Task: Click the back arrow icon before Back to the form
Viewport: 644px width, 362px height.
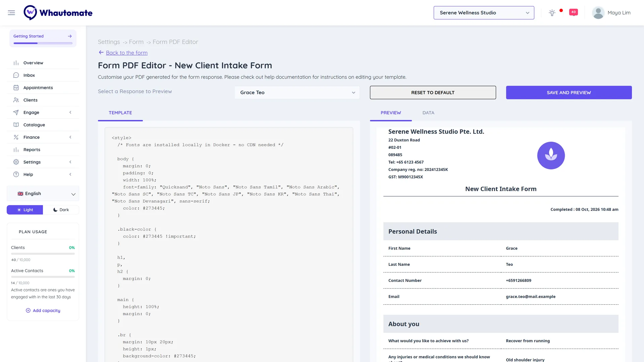Action: (101, 53)
